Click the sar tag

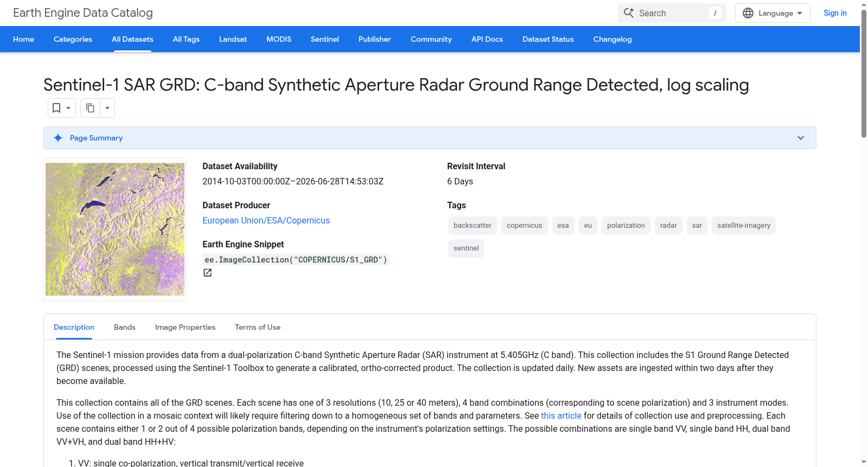[697, 226]
